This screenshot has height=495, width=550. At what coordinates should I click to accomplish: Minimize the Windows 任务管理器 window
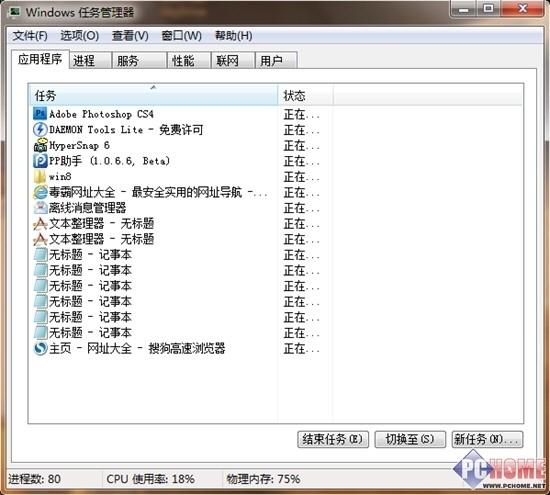[x=464, y=8]
